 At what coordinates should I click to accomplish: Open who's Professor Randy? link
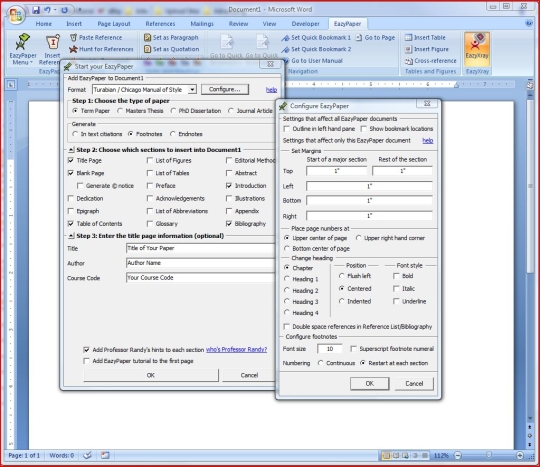pyautogui.click(x=237, y=350)
